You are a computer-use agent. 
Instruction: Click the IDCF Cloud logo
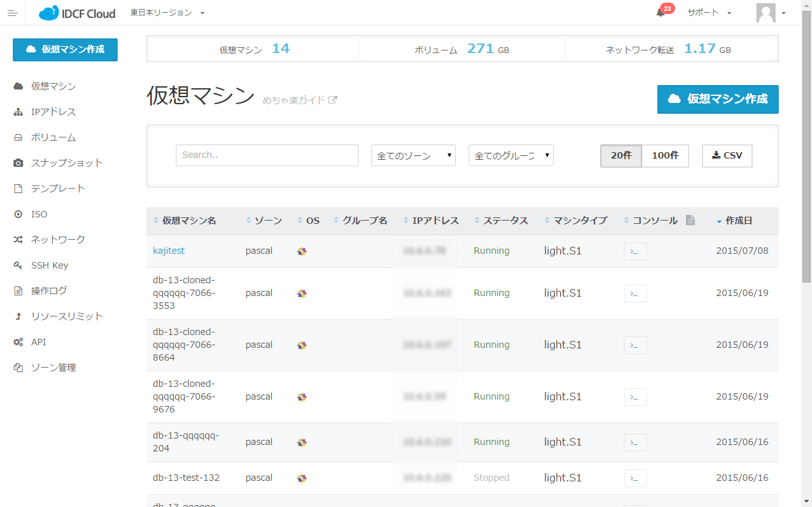pos(77,13)
